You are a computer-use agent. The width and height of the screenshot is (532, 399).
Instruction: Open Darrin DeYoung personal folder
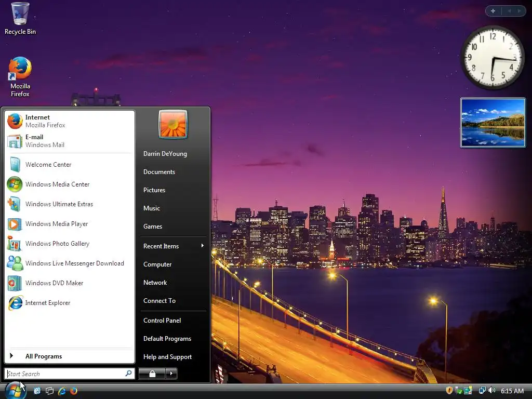point(174,154)
